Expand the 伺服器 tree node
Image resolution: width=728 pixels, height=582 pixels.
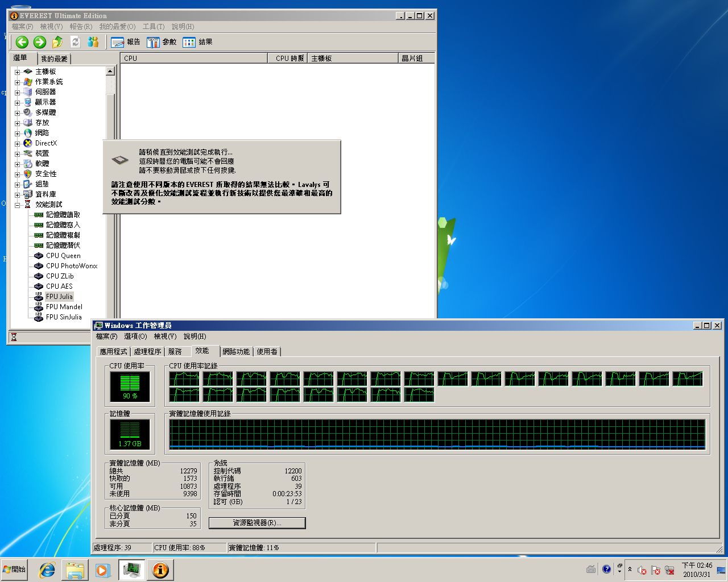[x=17, y=93]
